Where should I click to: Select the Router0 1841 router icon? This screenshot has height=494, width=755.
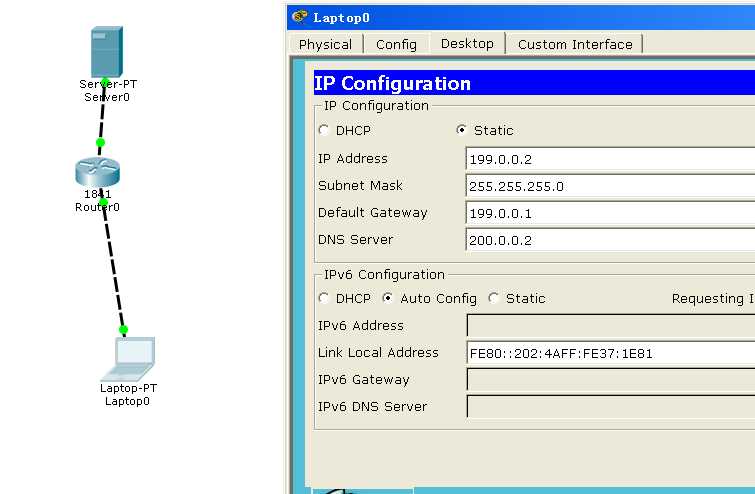(97, 172)
